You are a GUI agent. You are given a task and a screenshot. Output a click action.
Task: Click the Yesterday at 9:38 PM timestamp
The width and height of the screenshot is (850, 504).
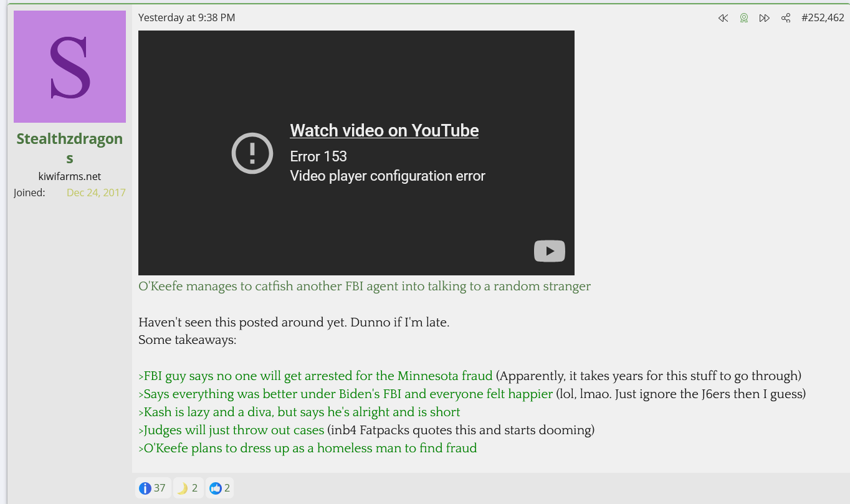point(186,17)
